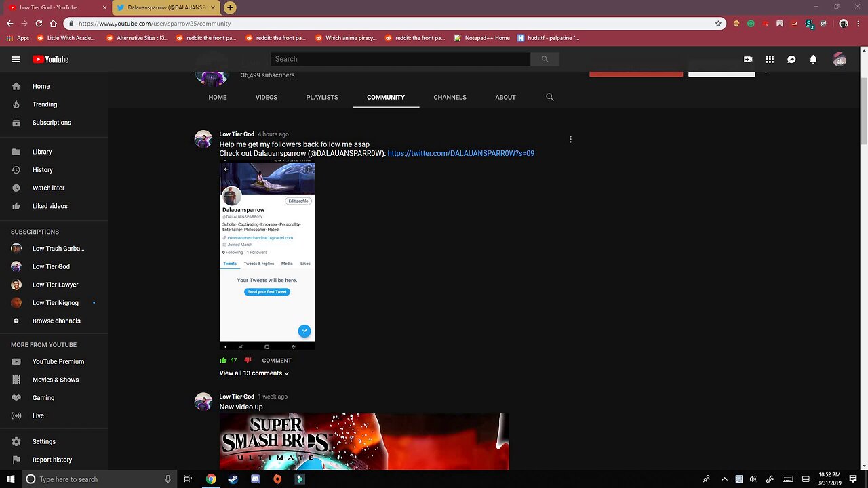The height and width of the screenshot is (488, 868).
Task: Open Movies & Shows in the sidebar
Action: pos(54,380)
